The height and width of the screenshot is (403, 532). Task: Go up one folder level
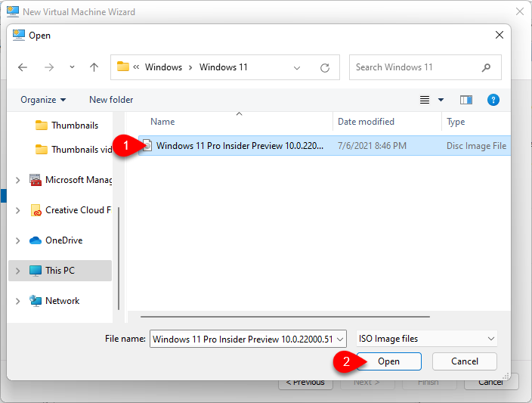coord(94,67)
